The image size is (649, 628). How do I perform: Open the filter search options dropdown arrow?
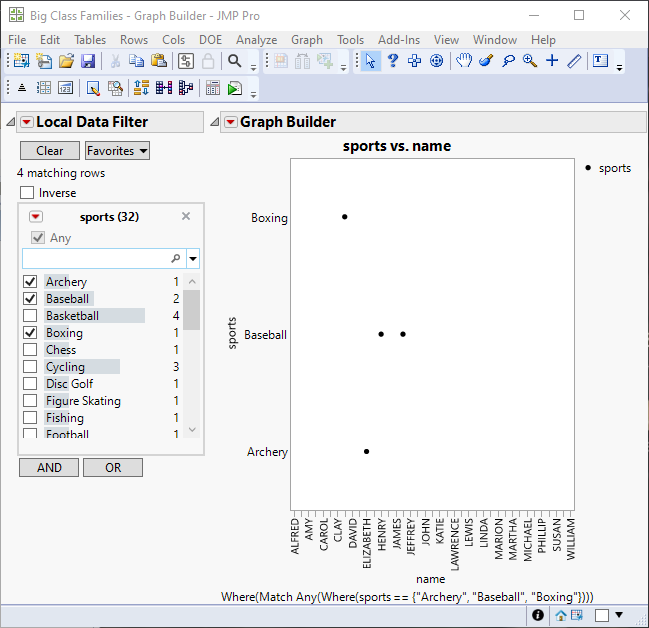click(193, 259)
